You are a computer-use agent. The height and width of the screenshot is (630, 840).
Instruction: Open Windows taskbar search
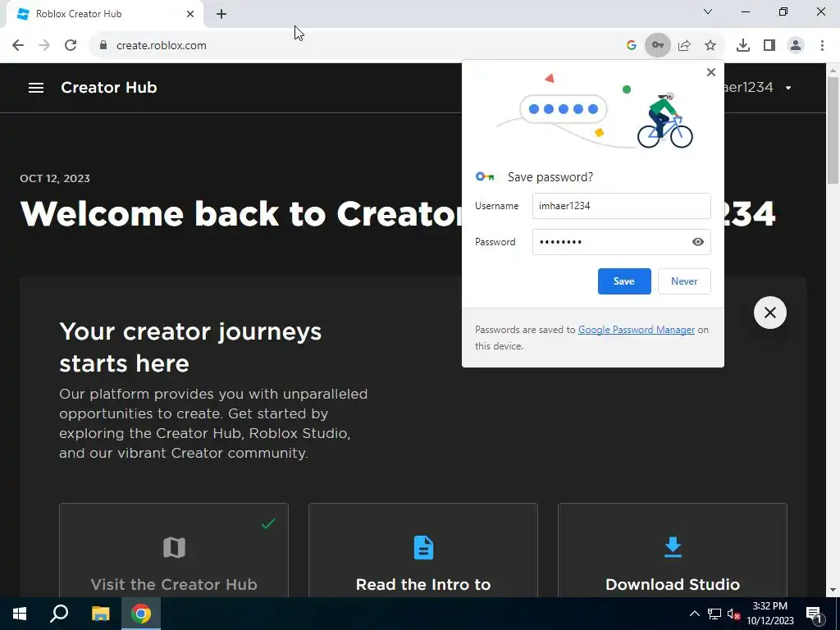coord(59,614)
